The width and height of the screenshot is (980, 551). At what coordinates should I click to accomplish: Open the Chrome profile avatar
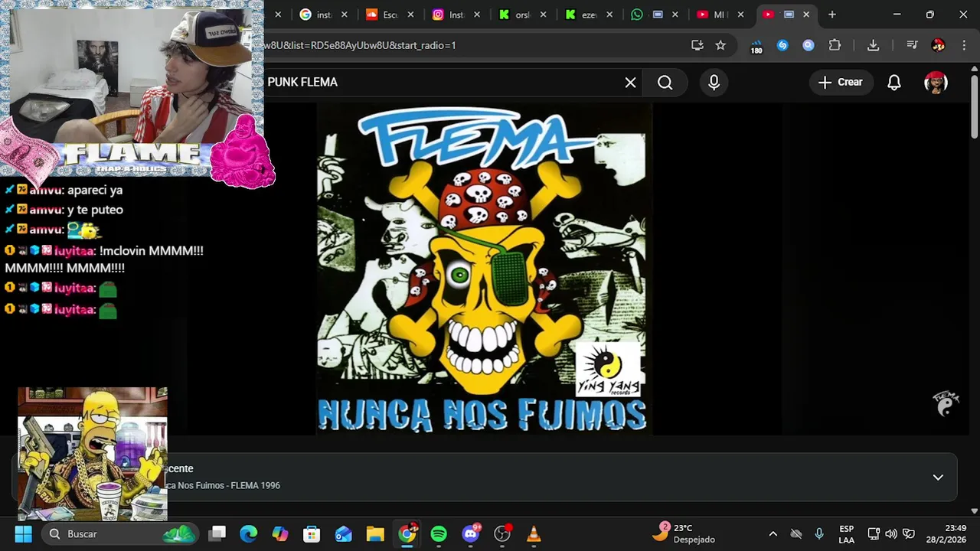tap(938, 45)
